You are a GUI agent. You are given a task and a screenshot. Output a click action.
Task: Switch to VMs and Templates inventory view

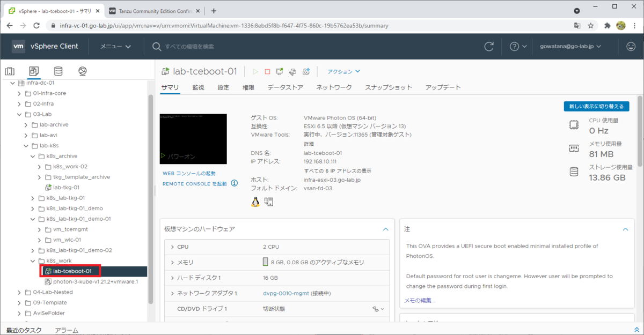pos(34,71)
